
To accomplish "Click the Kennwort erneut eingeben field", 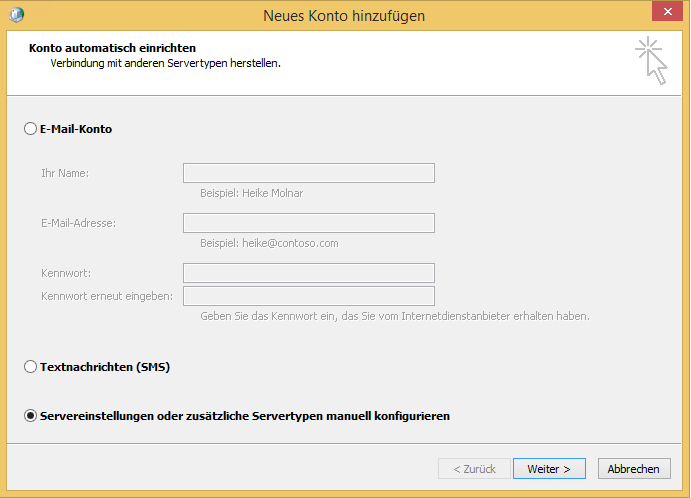I will tap(308, 296).
